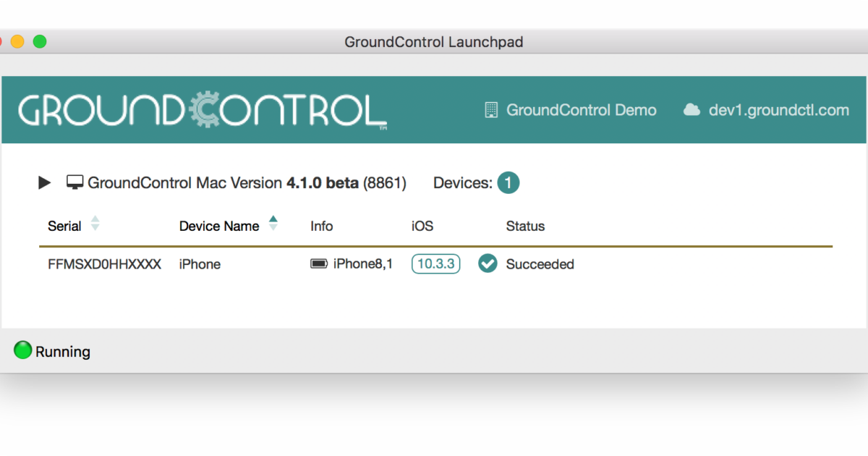Image resolution: width=868 pixels, height=456 pixels.
Task: Click the Succeeded checkmark status icon
Action: pos(488,263)
